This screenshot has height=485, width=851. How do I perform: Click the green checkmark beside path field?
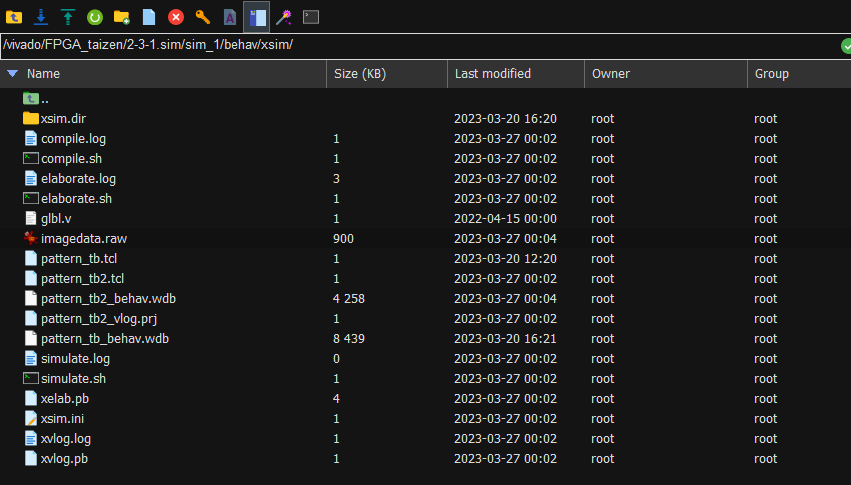pyautogui.click(x=846, y=46)
